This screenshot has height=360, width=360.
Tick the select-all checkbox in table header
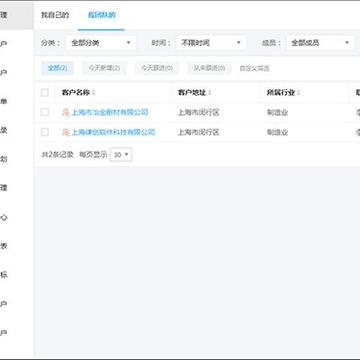pos(45,93)
